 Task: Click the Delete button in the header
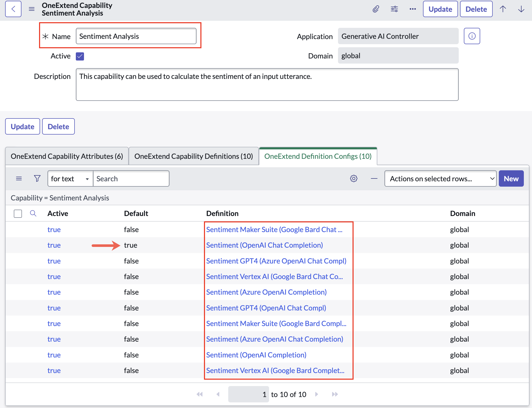click(x=476, y=9)
